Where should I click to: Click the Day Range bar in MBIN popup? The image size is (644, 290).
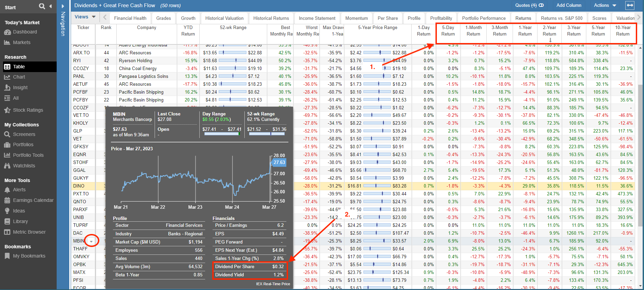222,134
